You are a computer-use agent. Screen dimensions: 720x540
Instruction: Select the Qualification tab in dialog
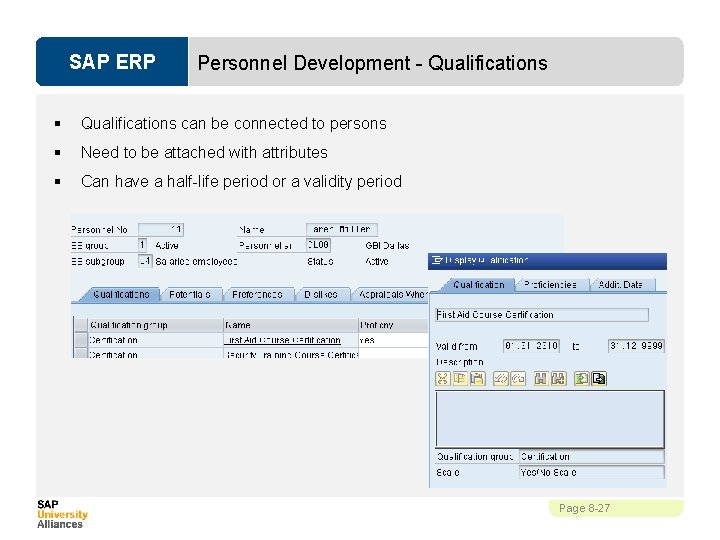pos(478,285)
